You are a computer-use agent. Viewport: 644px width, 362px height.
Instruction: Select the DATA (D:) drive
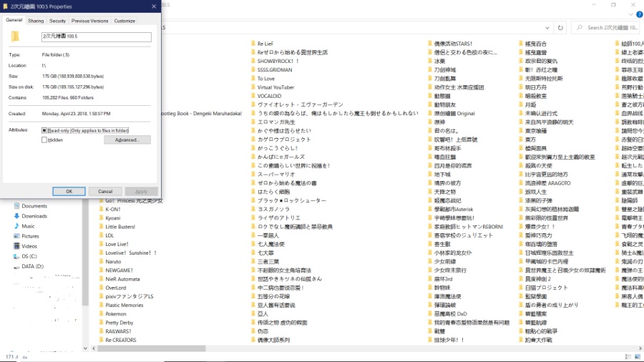tap(32, 266)
